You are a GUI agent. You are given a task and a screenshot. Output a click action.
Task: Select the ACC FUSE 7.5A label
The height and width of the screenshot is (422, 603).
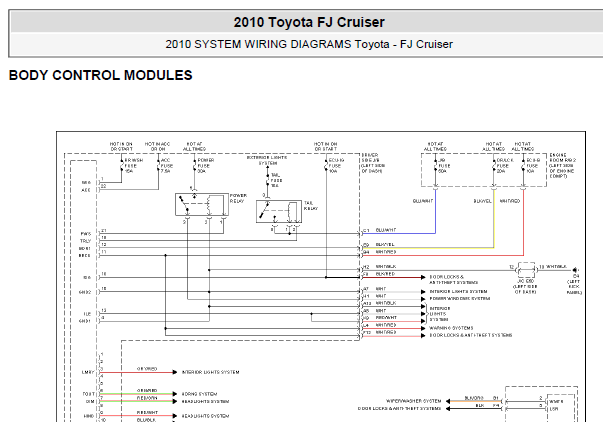[x=167, y=165]
